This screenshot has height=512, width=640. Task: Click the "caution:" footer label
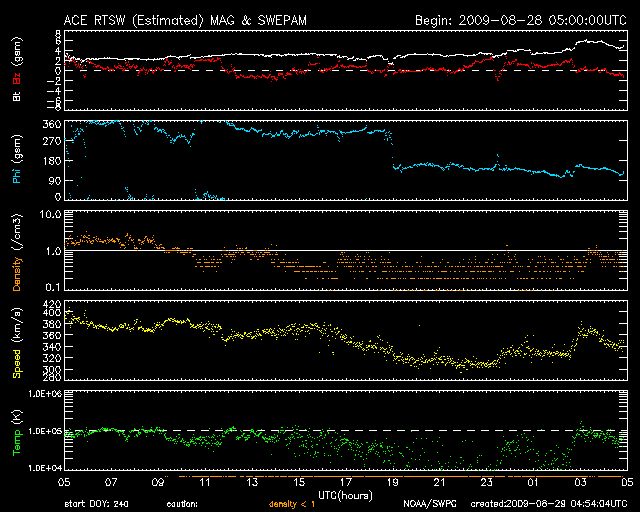click(182, 504)
